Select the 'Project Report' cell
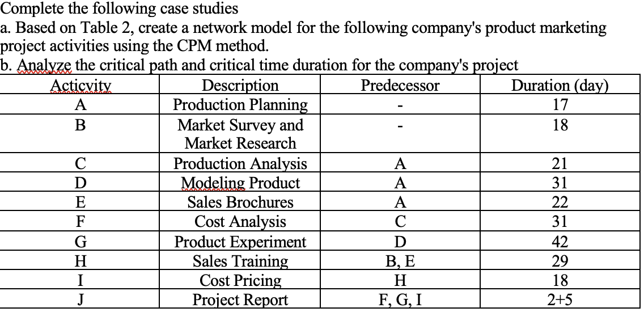The height and width of the screenshot is (312, 644). (240, 300)
